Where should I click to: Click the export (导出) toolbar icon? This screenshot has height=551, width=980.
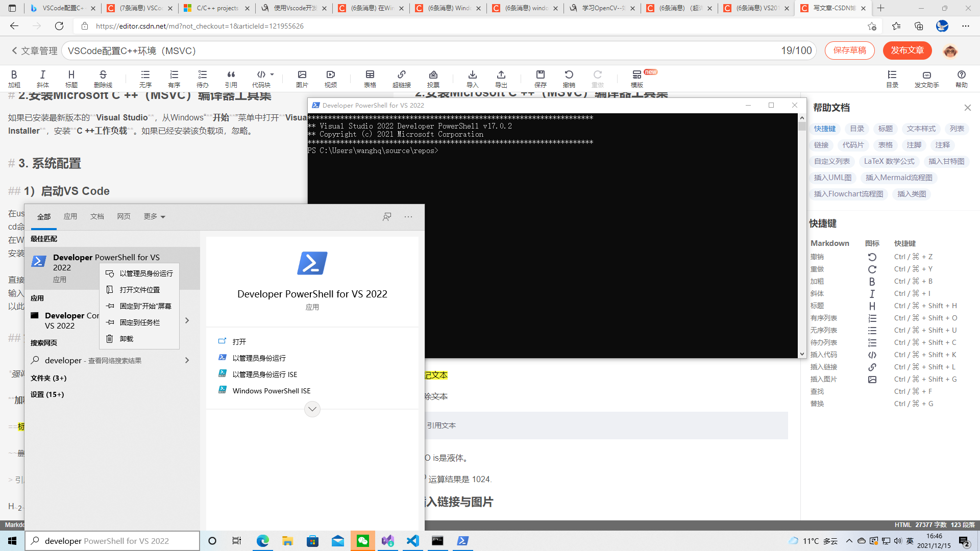point(501,79)
